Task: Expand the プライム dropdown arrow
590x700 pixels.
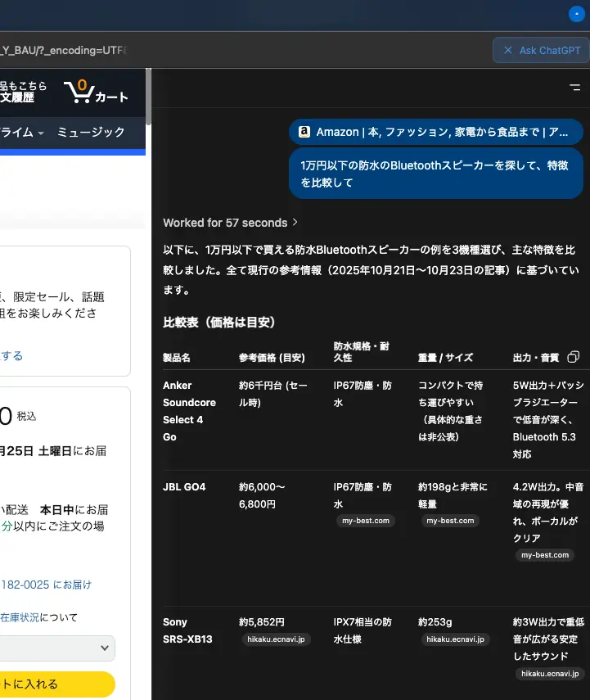Action: point(41,133)
